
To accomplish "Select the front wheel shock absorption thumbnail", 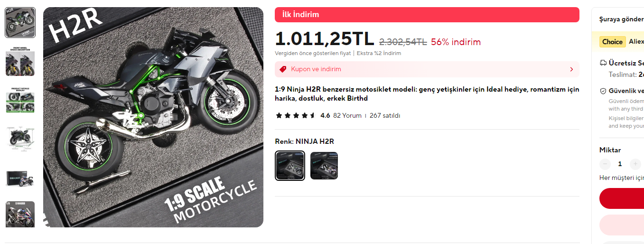I will point(20,61).
